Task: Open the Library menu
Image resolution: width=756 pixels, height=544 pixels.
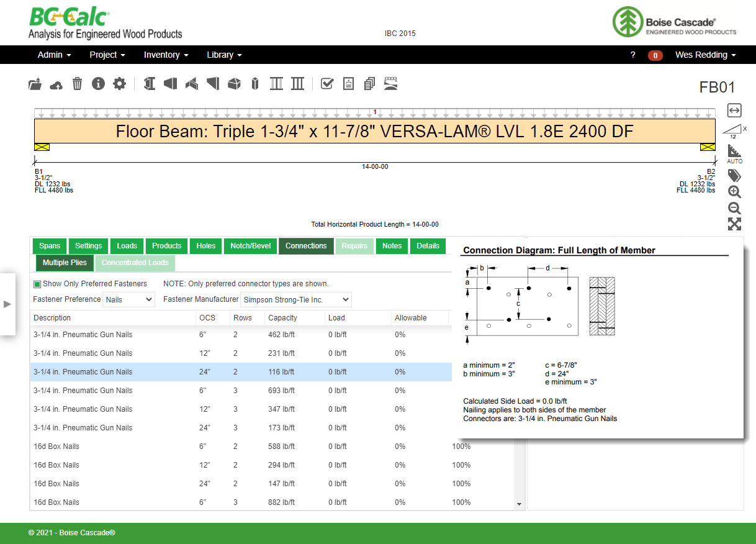Action: [224, 55]
